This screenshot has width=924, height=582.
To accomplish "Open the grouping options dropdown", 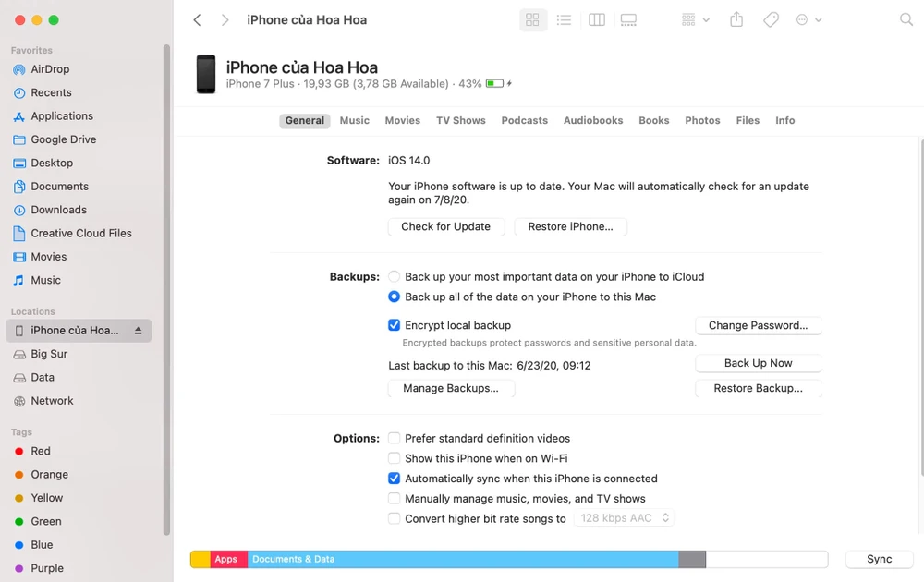I will [x=693, y=19].
